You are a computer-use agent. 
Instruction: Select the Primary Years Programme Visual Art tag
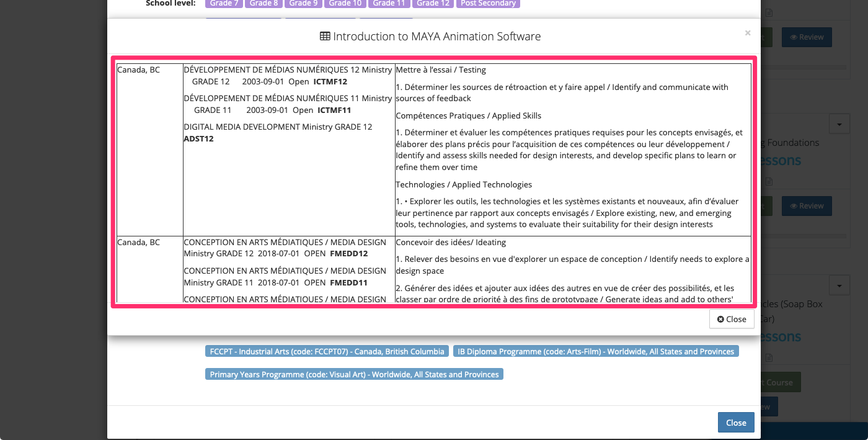(x=354, y=374)
